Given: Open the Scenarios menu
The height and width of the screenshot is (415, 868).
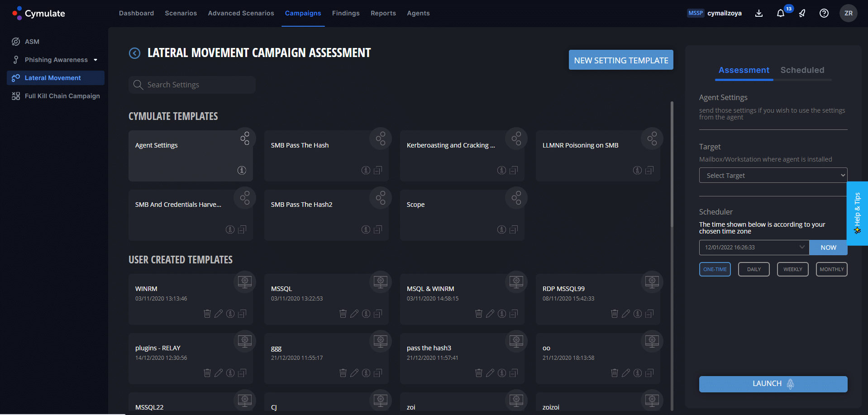Looking at the screenshot, I should click(181, 13).
